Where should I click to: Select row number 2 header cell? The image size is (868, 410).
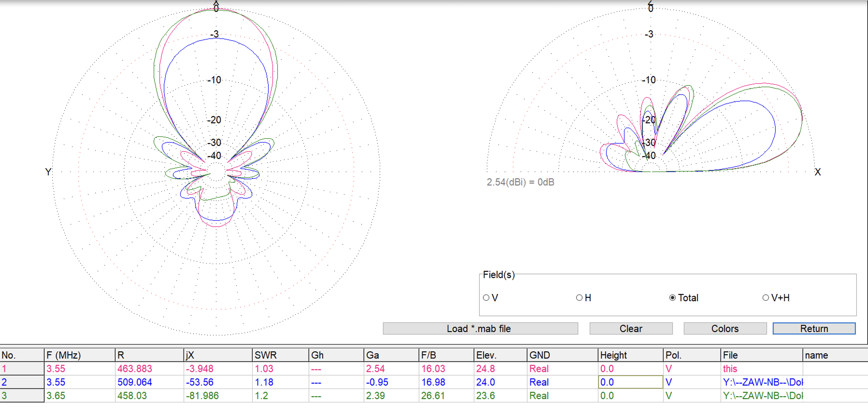pyautogui.click(x=21, y=382)
